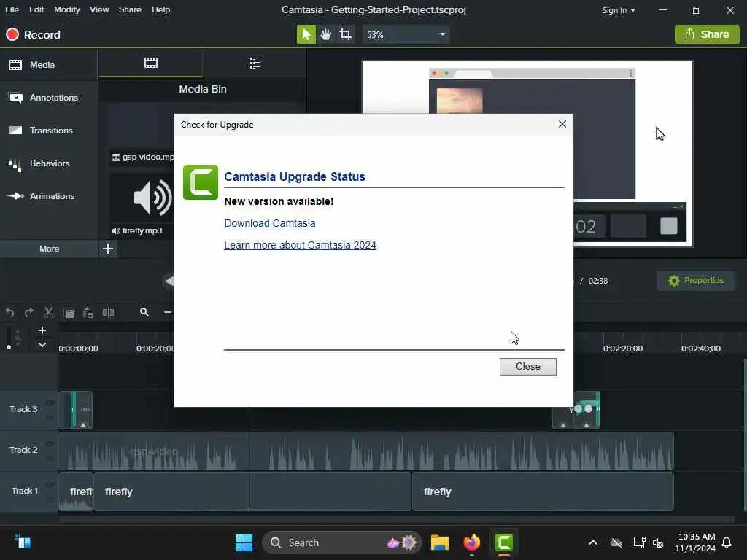747x560 pixels.
Task: Click the previous frame playback button
Action: tap(169, 281)
